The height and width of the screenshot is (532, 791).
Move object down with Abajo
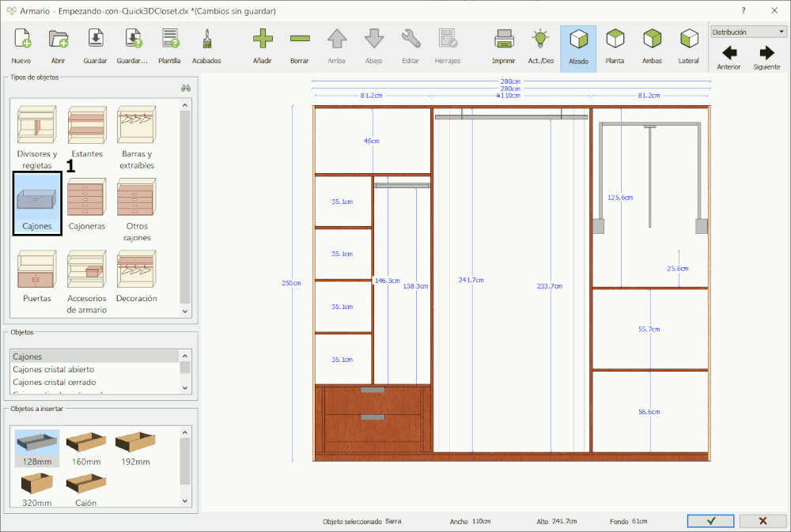click(374, 47)
